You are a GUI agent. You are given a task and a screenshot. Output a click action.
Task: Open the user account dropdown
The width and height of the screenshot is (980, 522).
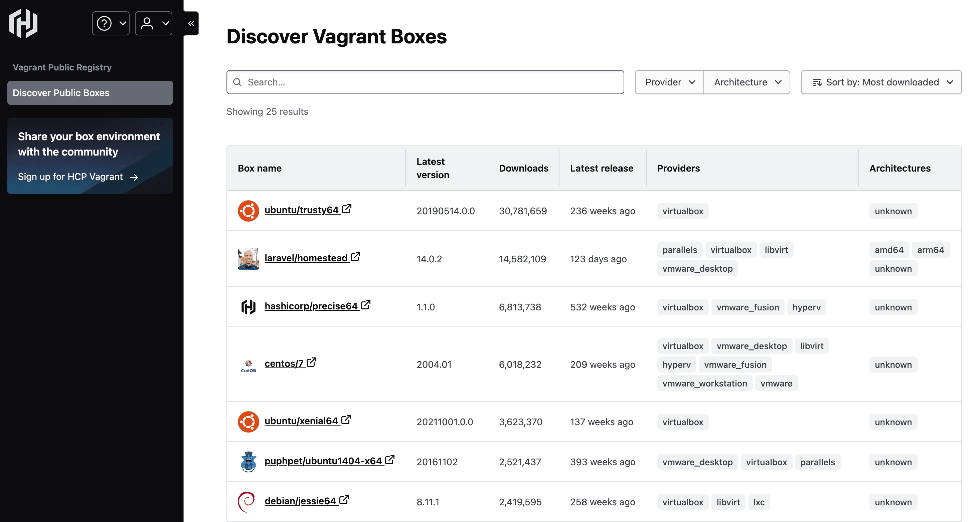click(154, 24)
